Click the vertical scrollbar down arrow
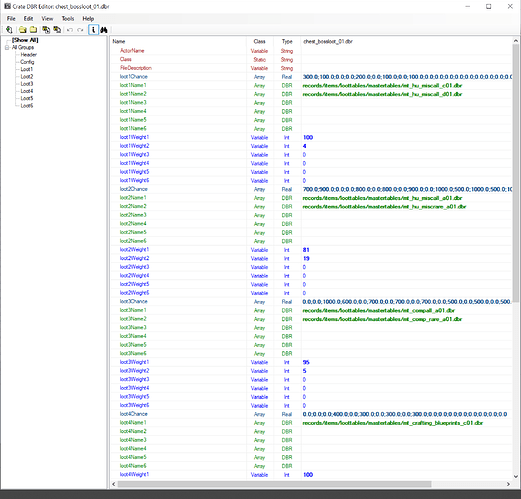This screenshot has height=499, width=521. pyautogui.click(x=516, y=476)
